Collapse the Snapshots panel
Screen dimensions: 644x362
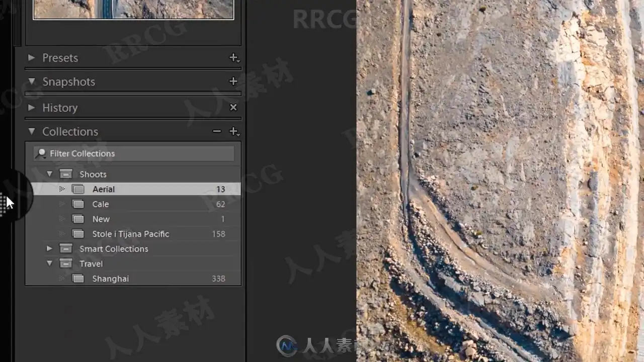click(x=32, y=81)
